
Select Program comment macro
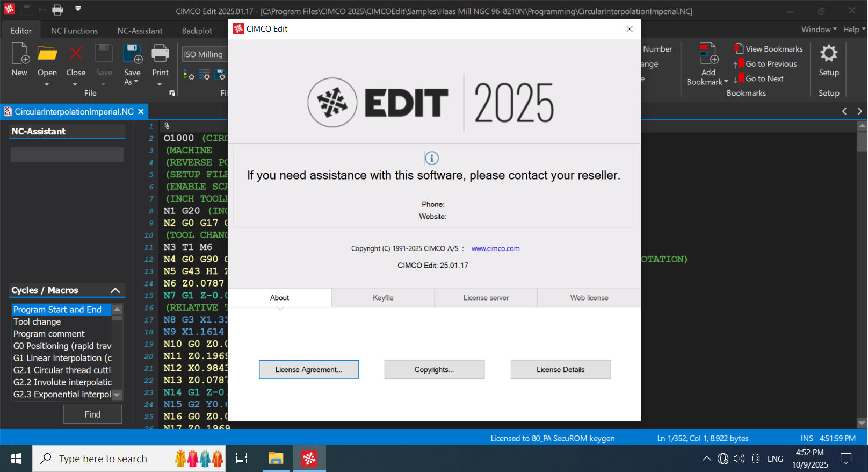[x=61, y=334]
